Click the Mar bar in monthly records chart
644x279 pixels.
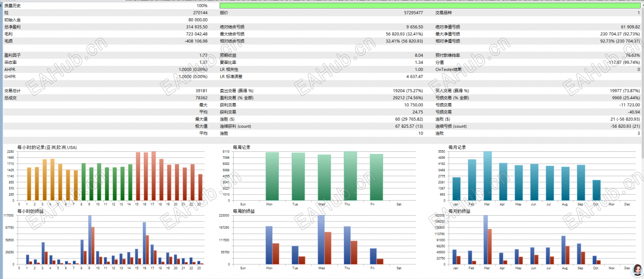click(x=488, y=176)
